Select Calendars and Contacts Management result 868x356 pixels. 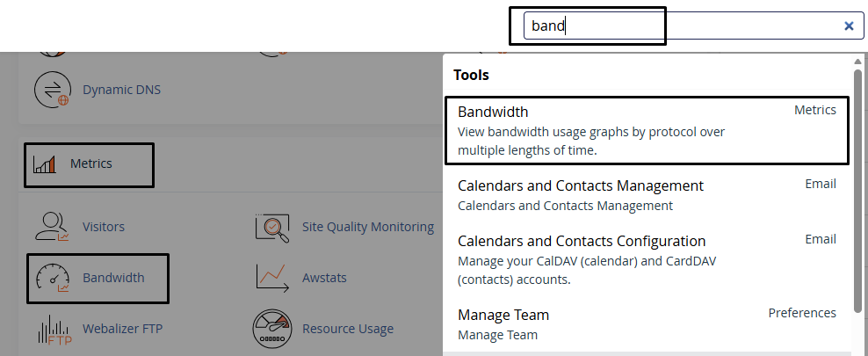point(647,195)
